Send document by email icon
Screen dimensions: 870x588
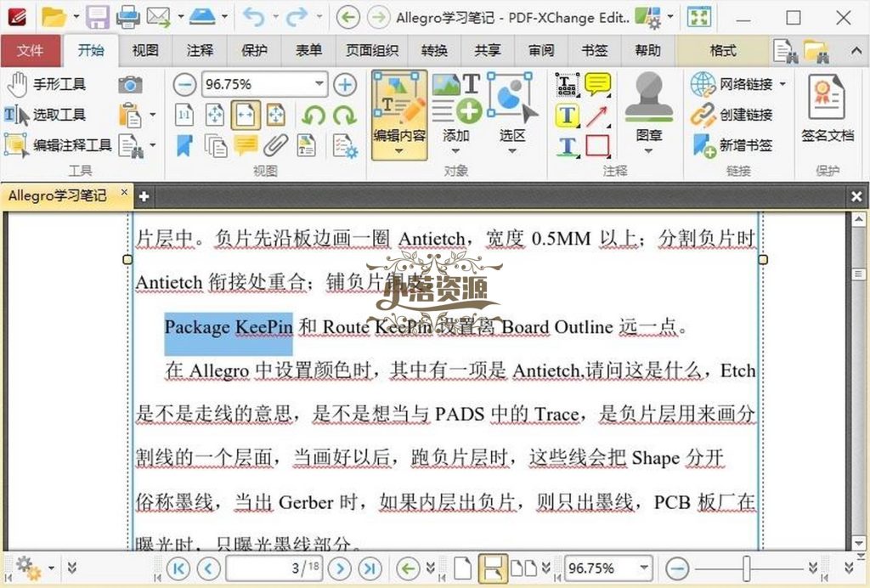pos(158,17)
